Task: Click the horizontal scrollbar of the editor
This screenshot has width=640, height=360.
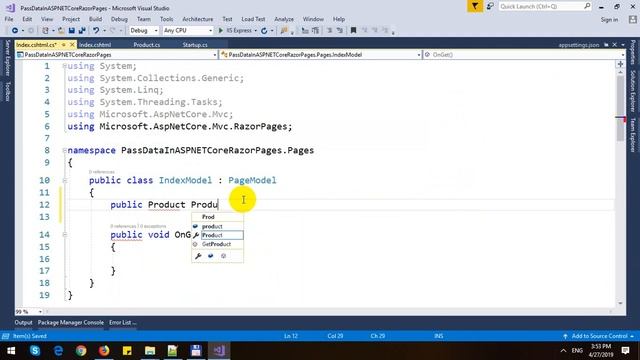Action: pyautogui.click(x=329, y=311)
